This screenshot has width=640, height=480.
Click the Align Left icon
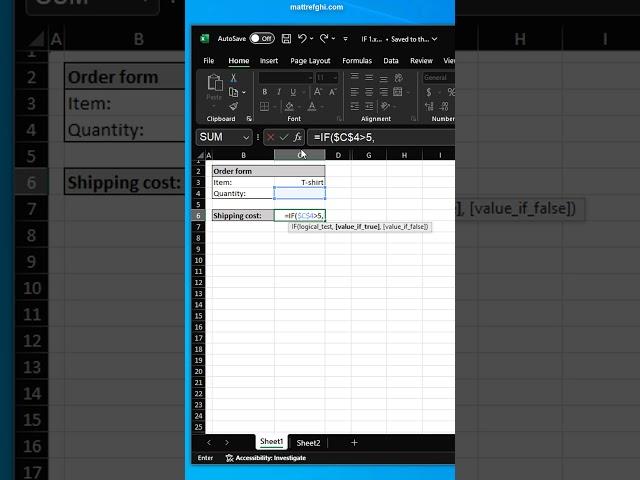[x=355, y=92]
